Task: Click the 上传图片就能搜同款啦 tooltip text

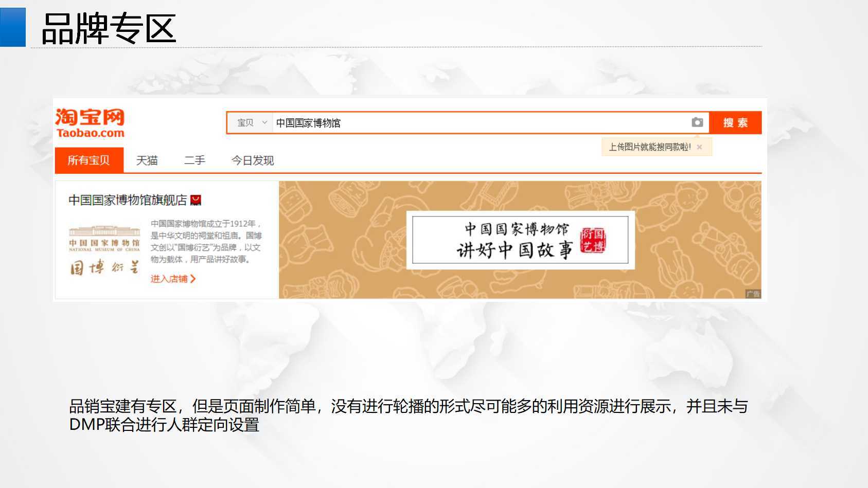Action: [650, 147]
